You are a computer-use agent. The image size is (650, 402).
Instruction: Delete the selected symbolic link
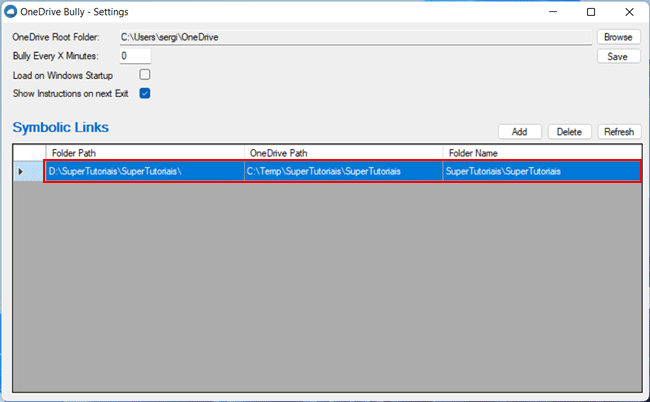pos(569,132)
